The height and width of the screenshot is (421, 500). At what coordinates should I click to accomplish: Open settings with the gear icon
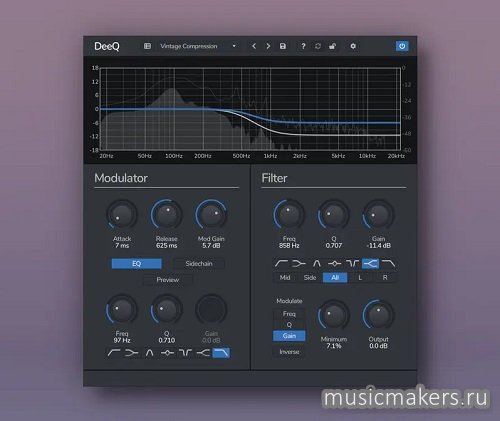click(353, 46)
